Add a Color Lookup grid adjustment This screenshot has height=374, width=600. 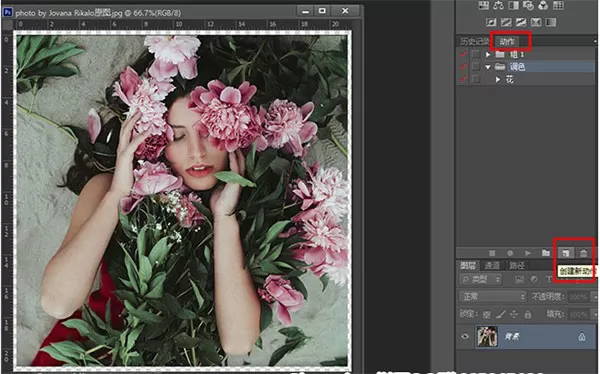coord(558,5)
